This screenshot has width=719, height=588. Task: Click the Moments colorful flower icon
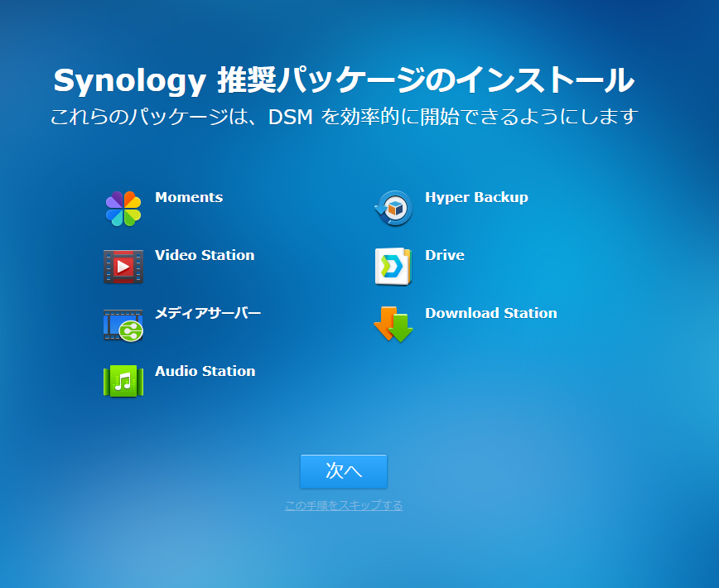(x=123, y=209)
